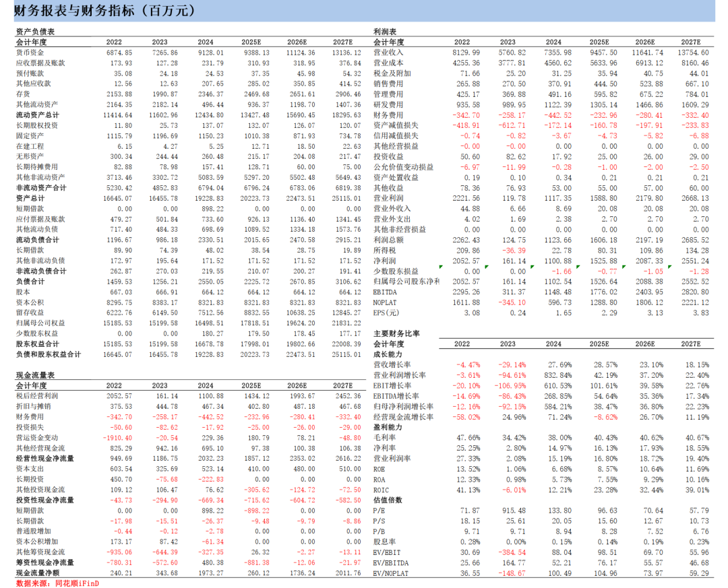Click the 净利率 row label
Viewport: 728px width, 588px height.
[384, 448]
